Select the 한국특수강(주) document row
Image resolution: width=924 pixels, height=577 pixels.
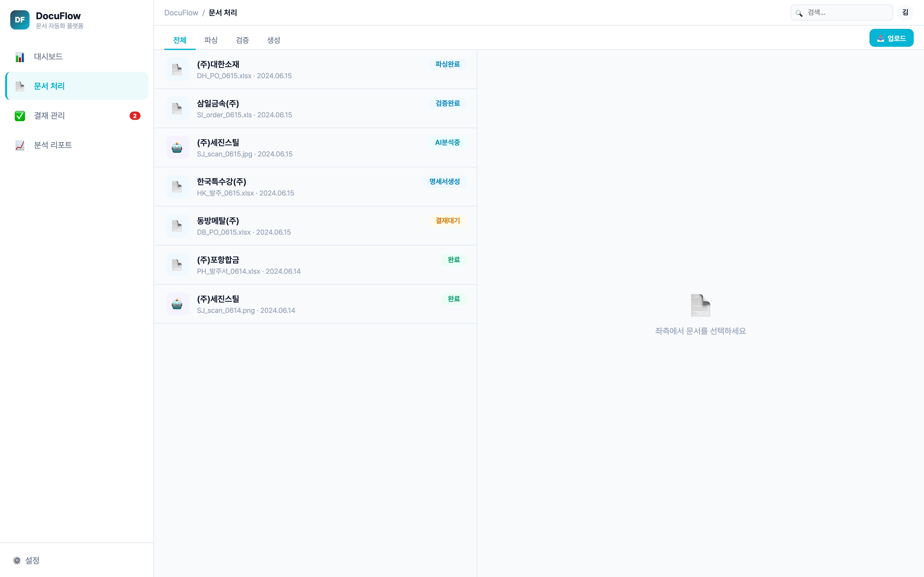(315, 187)
